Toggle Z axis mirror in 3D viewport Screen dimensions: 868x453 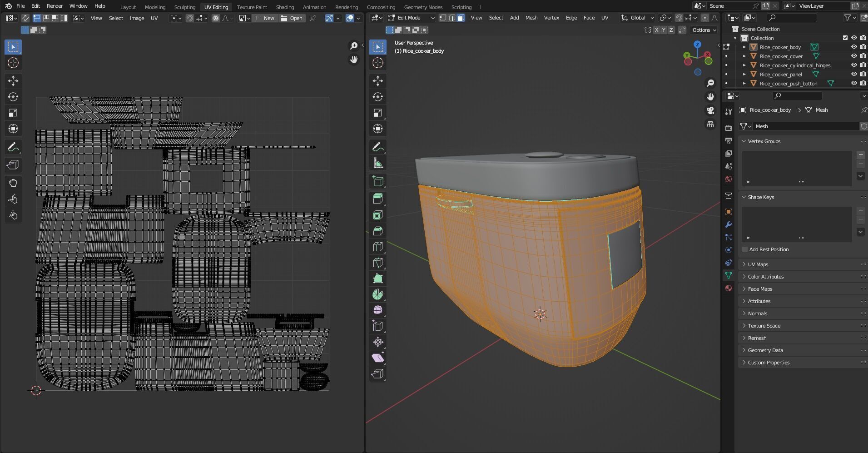672,30
